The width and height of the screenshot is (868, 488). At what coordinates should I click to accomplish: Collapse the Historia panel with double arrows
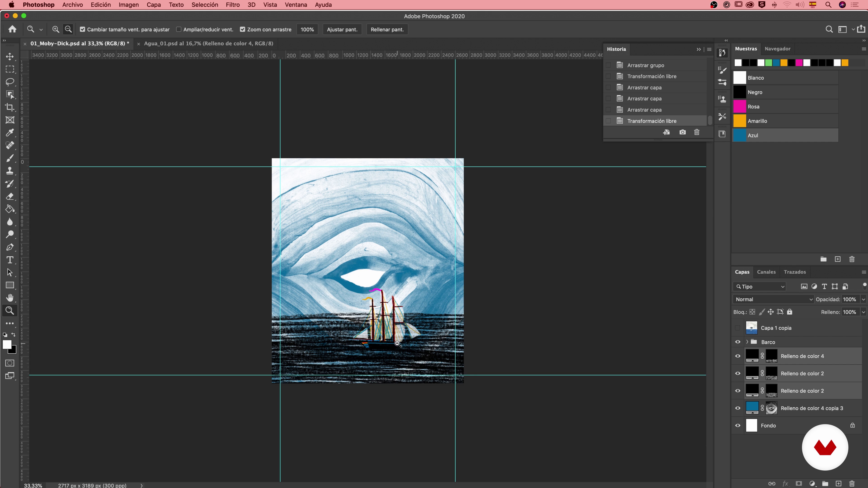coord(698,49)
